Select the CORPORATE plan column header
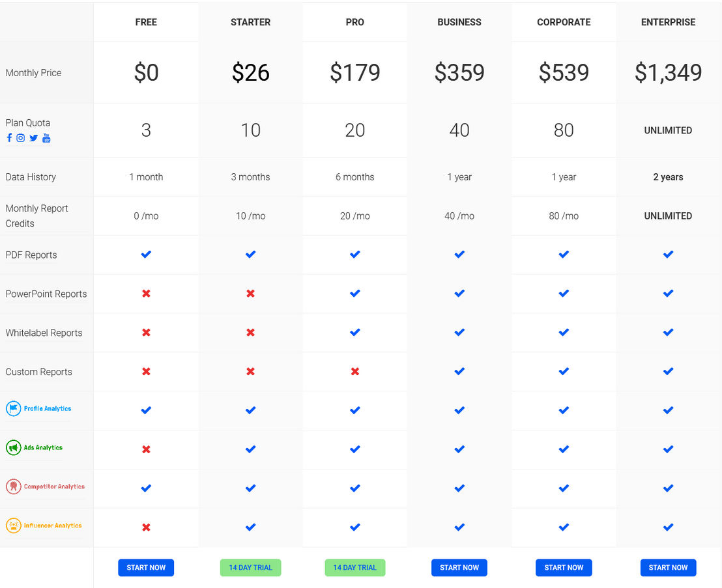 click(x=564, y=22)
